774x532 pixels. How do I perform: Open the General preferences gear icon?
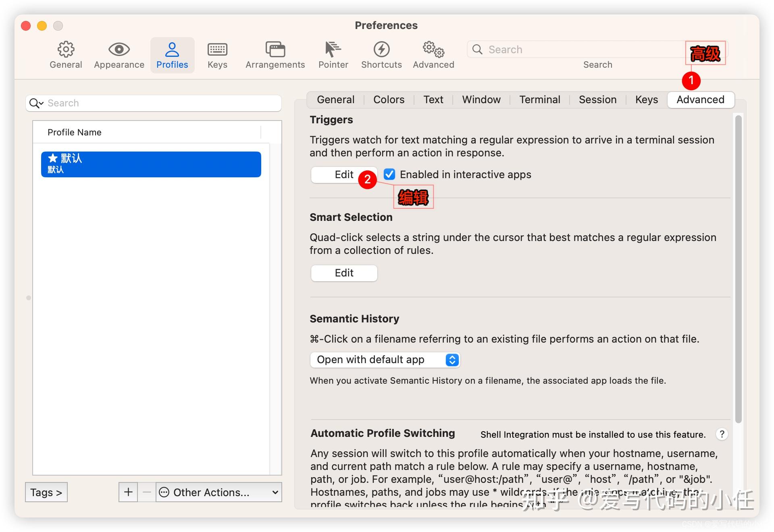click(x=66, y=50)
